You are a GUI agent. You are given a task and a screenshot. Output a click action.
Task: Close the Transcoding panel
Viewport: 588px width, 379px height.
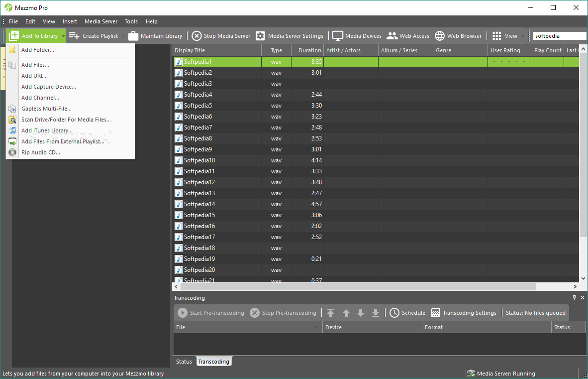[x=583, y=297]
